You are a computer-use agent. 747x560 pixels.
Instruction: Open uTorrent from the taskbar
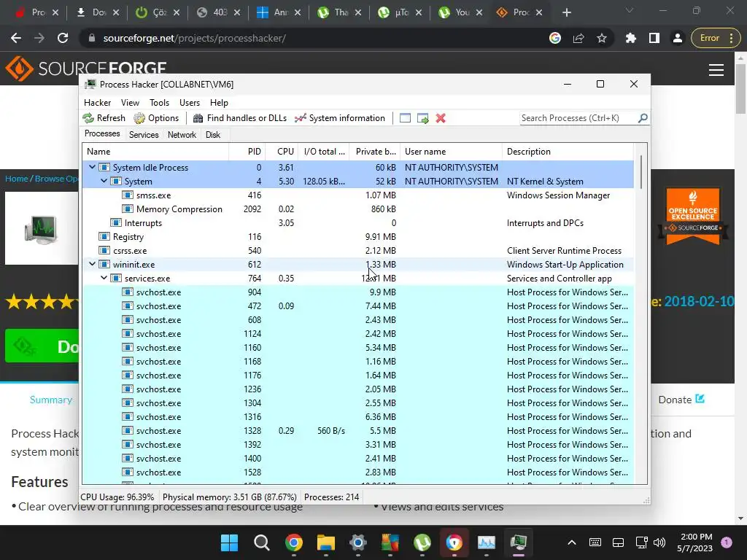(422, 542)
